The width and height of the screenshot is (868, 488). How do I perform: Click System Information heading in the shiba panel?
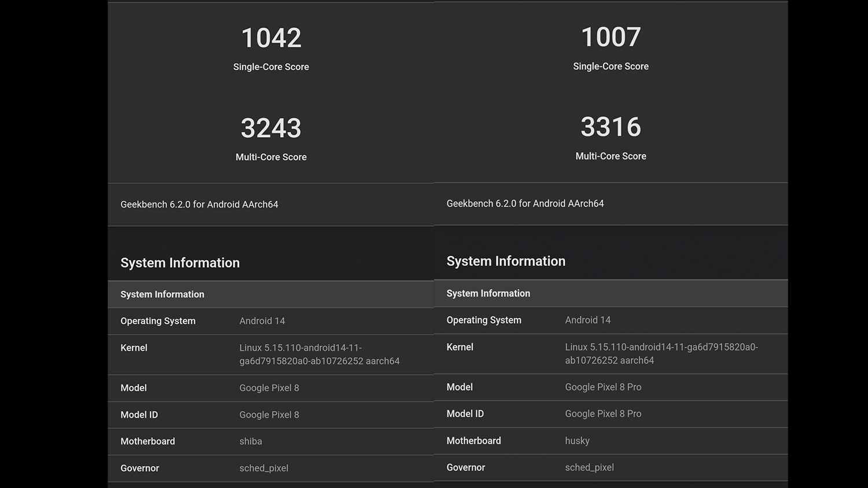coord(180,263)
